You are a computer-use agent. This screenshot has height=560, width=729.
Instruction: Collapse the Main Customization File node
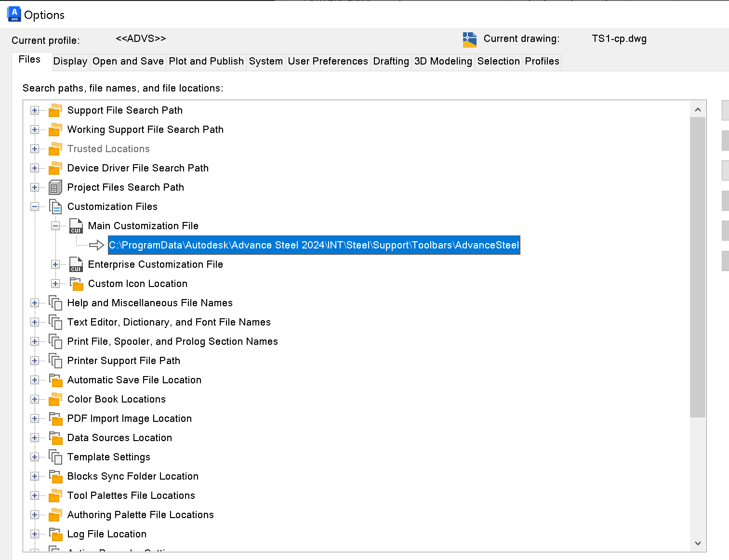[x=55, y=226]
